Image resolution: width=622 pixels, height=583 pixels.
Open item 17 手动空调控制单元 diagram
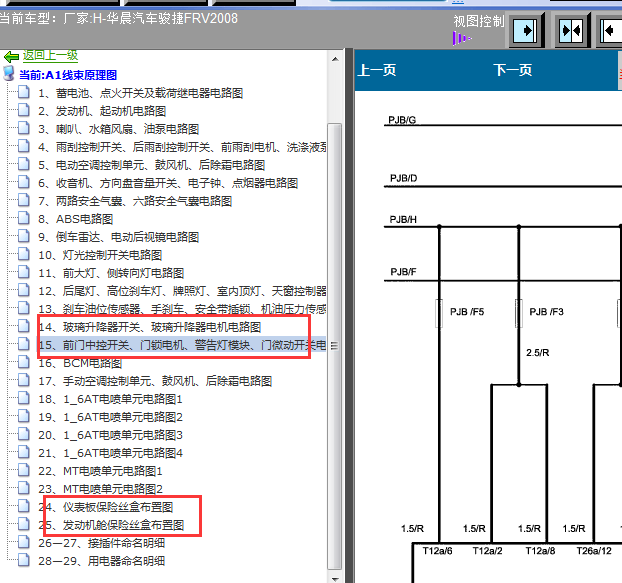tap(155, 381)
